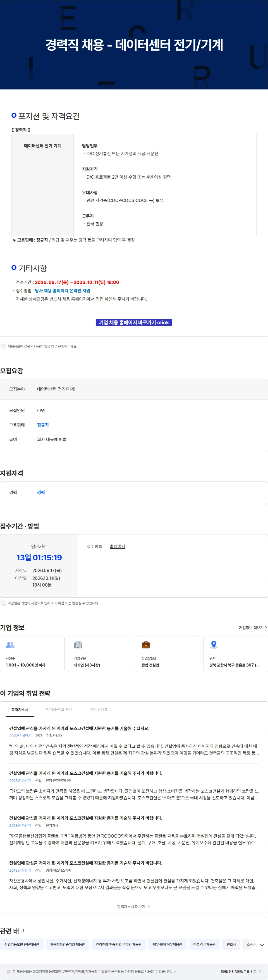
Task: Expand the related tags list with chevron
Action: tap(262, 945)
